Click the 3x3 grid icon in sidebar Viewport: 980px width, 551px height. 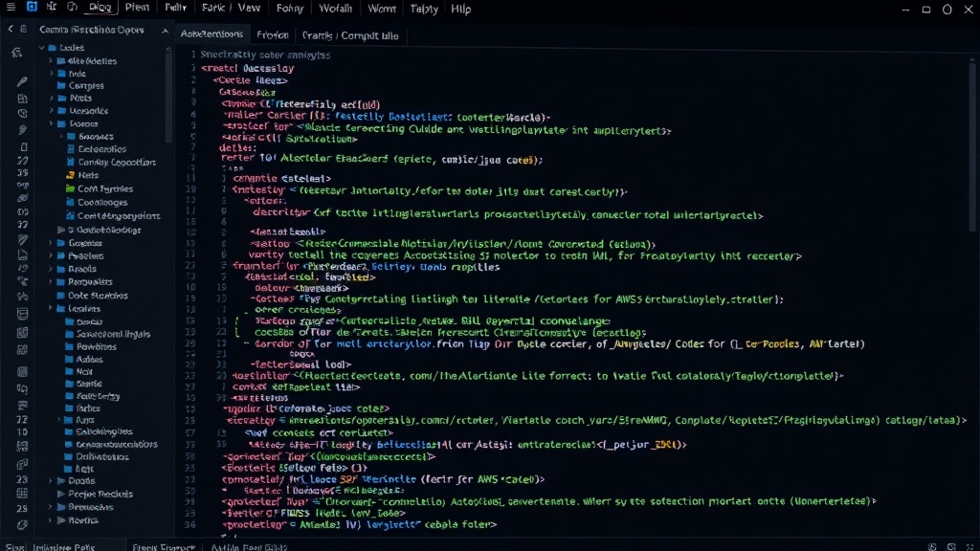pyautogui.click(x=22, y=494)
